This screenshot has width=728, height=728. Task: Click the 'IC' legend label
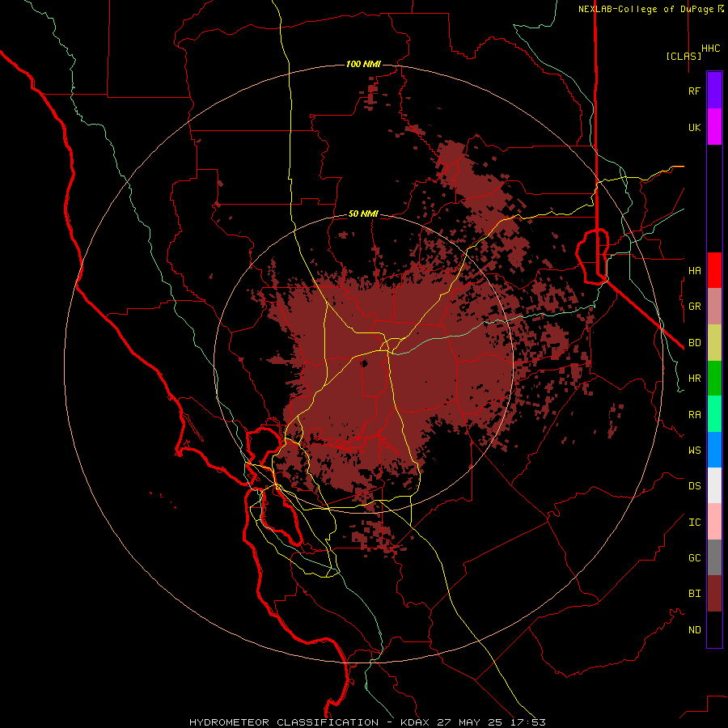tap(694, 523)
